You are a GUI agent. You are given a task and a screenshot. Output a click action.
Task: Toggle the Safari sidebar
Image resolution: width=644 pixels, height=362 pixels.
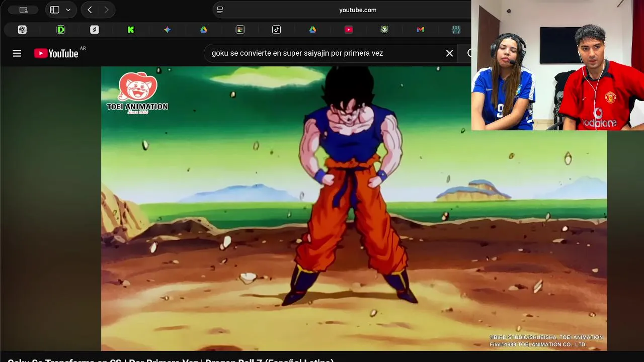[55, 10]
